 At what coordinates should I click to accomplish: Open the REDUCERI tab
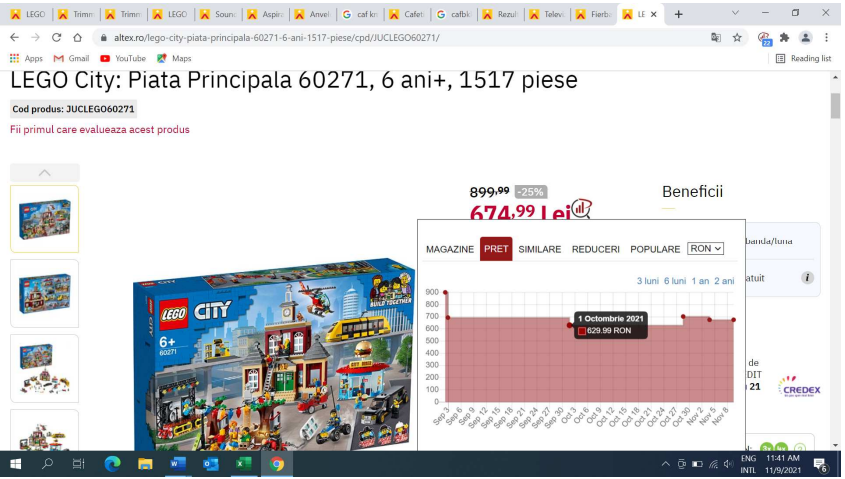coord(595,249)
